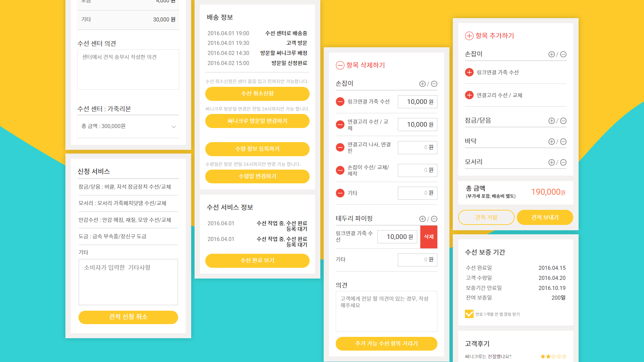Open the 총 금액 : 300,000원 dropdown
Viewport: 644px width, 362px height.
[x=128, y=126]
